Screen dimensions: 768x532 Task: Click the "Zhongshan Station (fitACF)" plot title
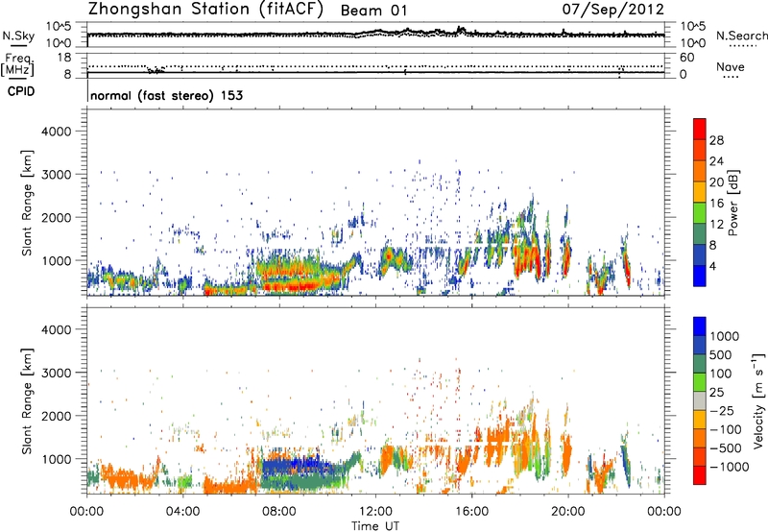click(x=205, y=10)
